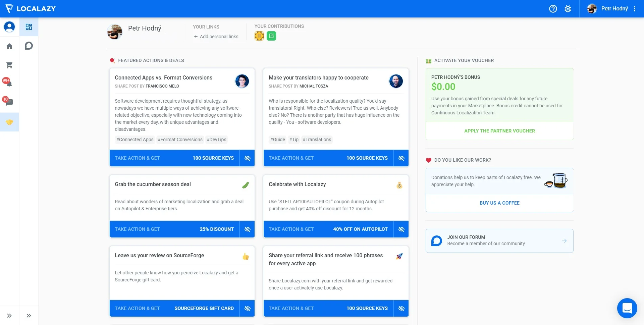Click the #Tip tag

coord(294,140)
